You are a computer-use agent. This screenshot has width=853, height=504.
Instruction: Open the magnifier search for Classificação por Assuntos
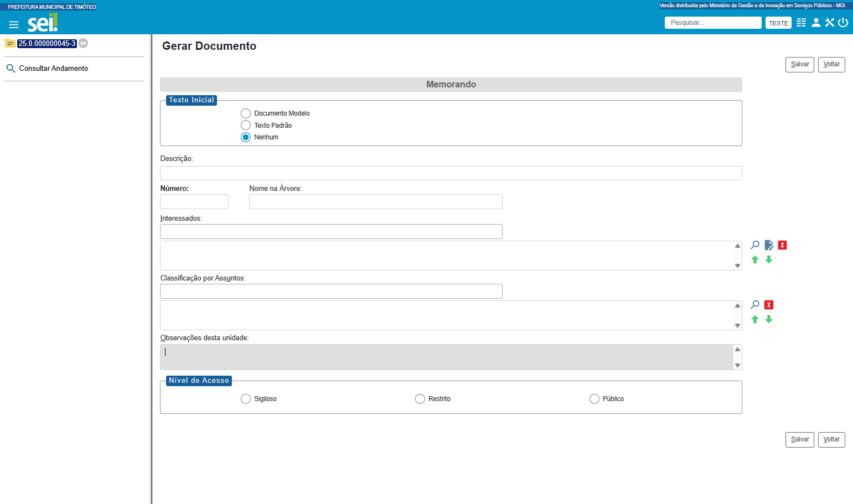point(755,305)
